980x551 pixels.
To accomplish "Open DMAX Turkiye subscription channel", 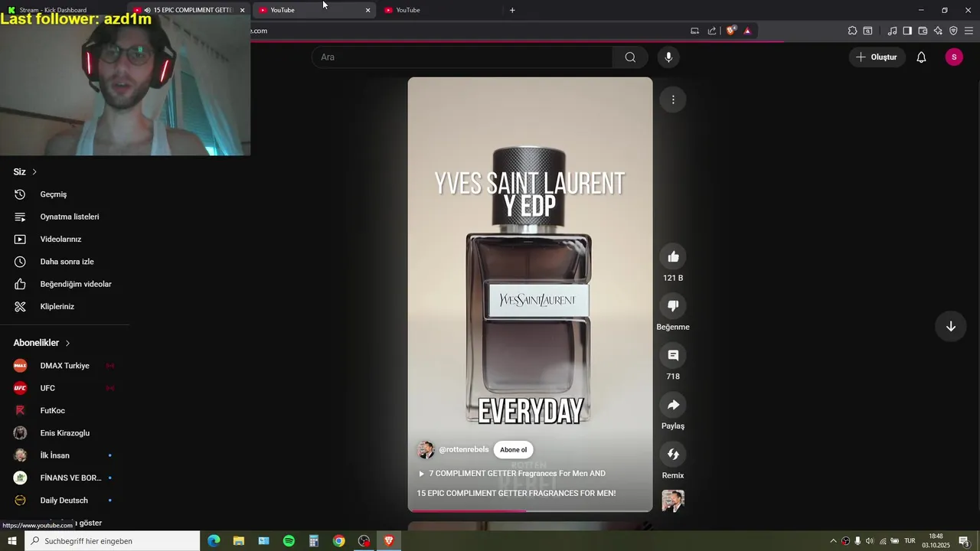I will pos(64,366).
